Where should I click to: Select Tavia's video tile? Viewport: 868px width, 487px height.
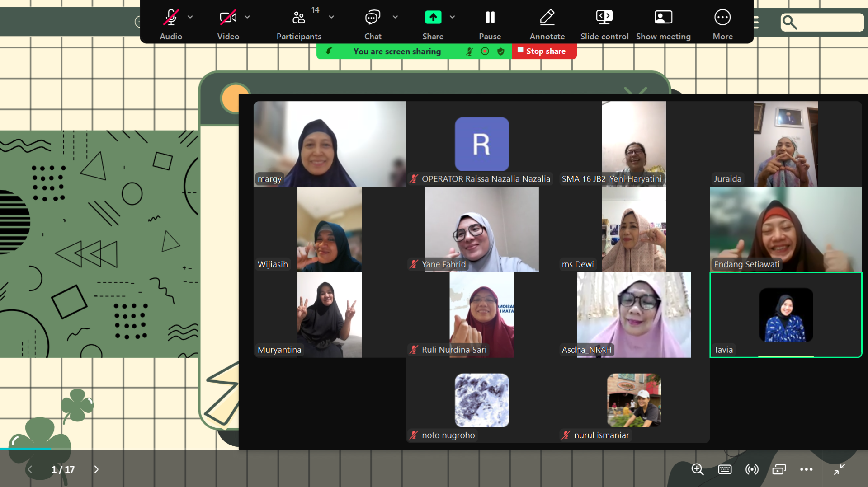tap(786, 315)
